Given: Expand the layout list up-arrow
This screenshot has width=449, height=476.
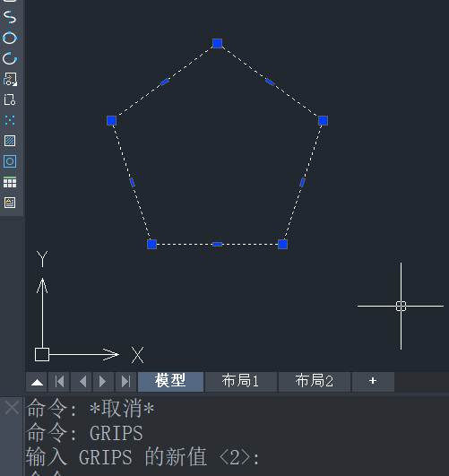Looking at the screenshot, I should [37, 382].
